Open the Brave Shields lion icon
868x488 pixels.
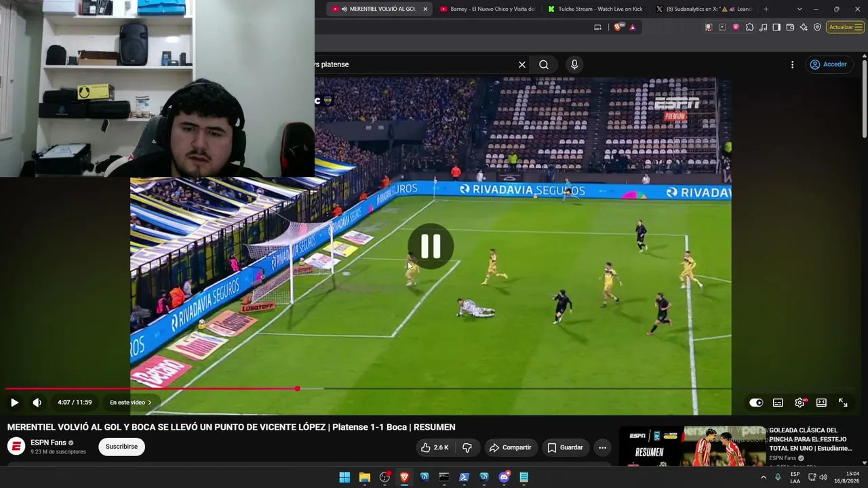coord(618,27)
